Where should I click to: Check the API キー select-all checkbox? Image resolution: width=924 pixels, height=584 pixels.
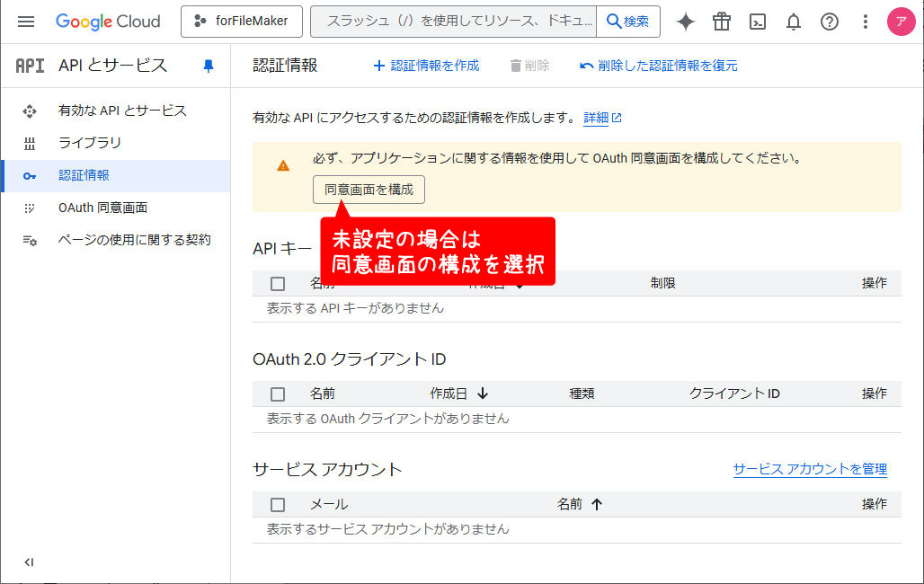(x=278, y=283)
